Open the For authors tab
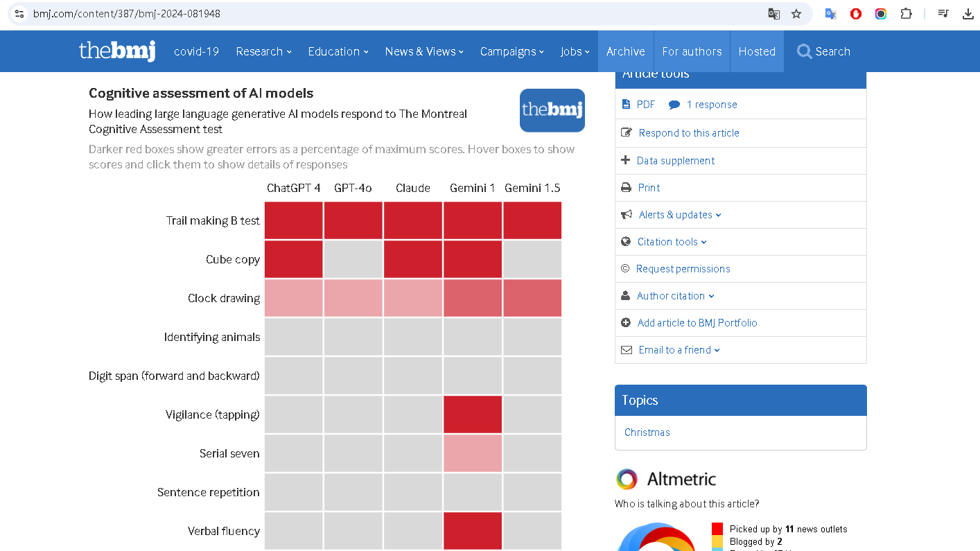This screenshot has width=980, height=551. click(692, 51)
